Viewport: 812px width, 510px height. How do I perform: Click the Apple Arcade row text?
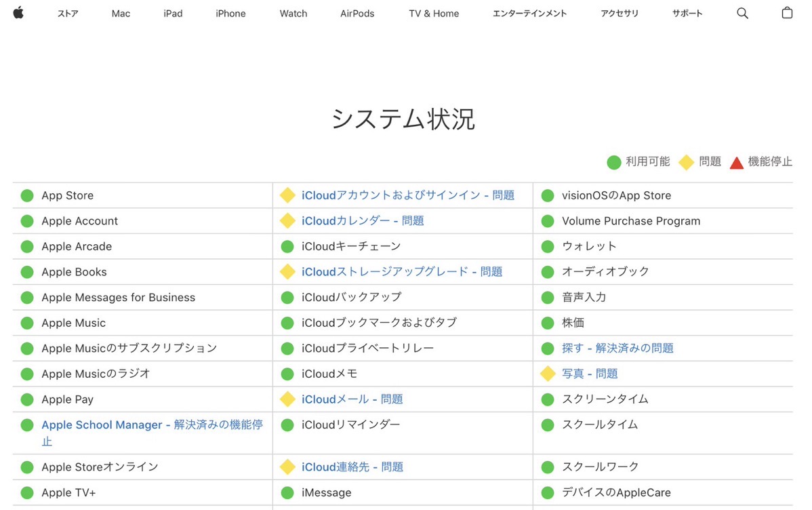pos(77,246)
